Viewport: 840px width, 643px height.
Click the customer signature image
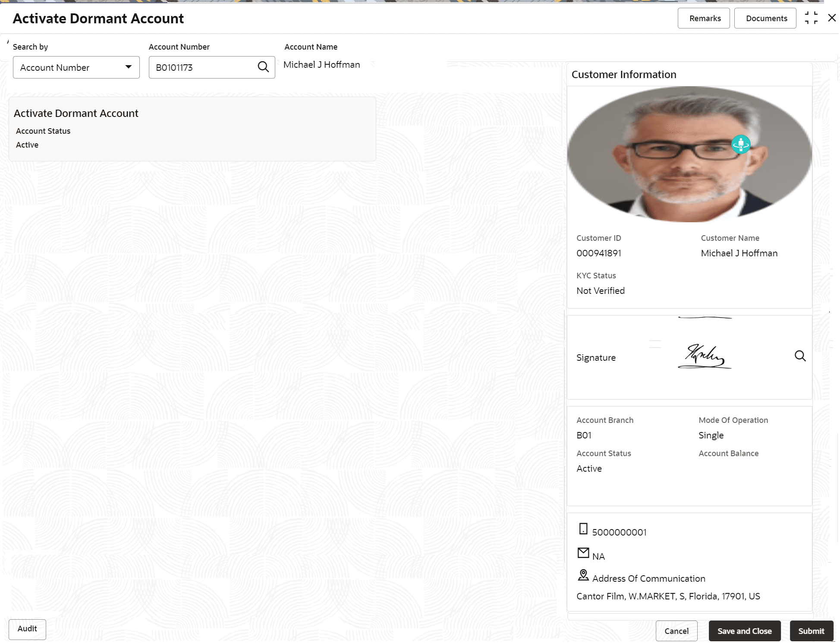(x=704, y=356)
